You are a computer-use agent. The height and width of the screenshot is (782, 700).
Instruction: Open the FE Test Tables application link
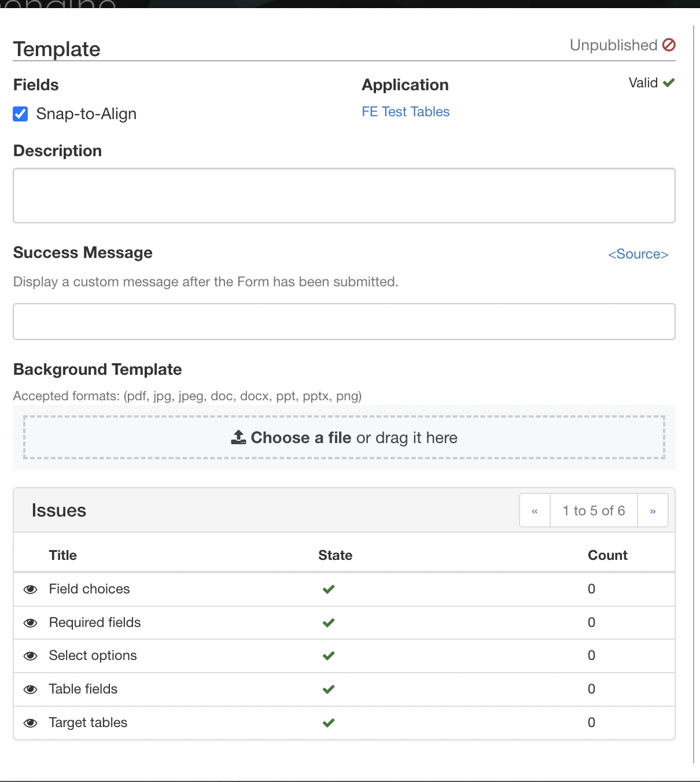click(x=406, y=112)
